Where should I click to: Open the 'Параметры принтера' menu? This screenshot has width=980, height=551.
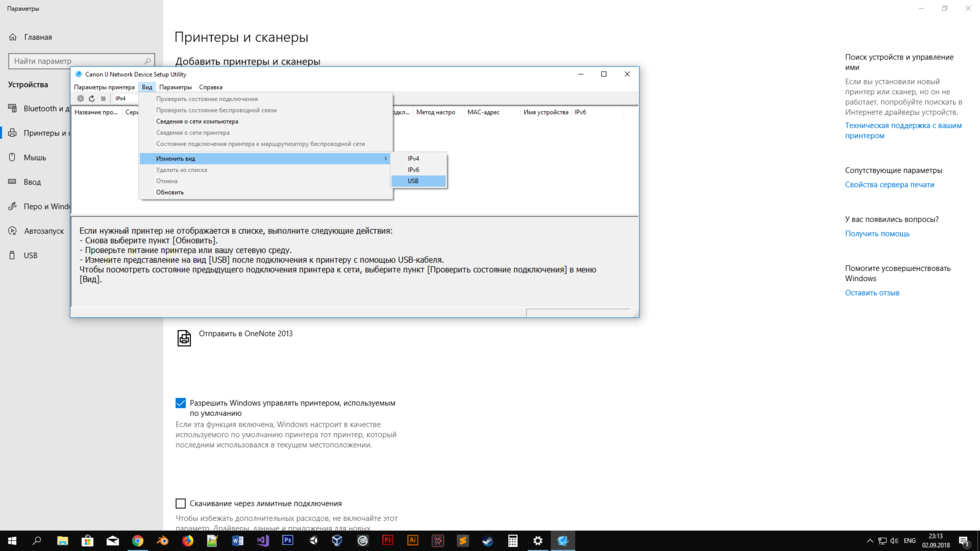[x=104, y=87]
